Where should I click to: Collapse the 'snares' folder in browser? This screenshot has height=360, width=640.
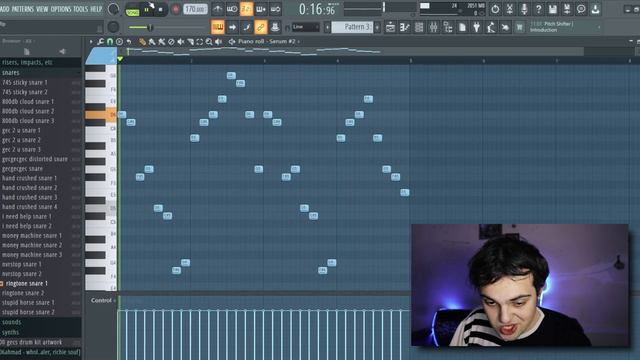tap(40, 73)
